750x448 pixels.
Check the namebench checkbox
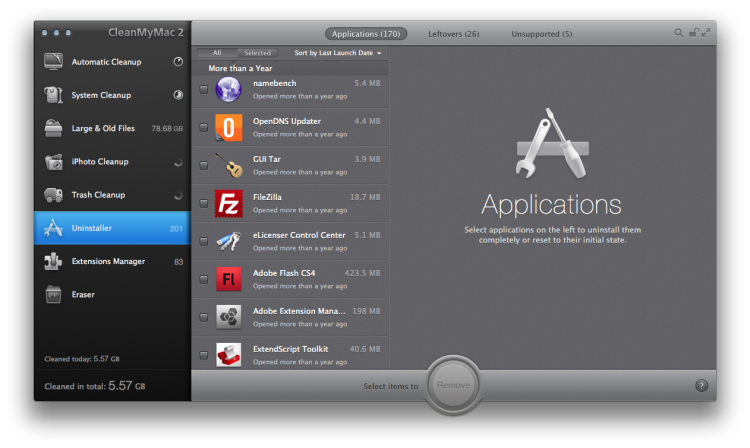(x=204, y=89)
